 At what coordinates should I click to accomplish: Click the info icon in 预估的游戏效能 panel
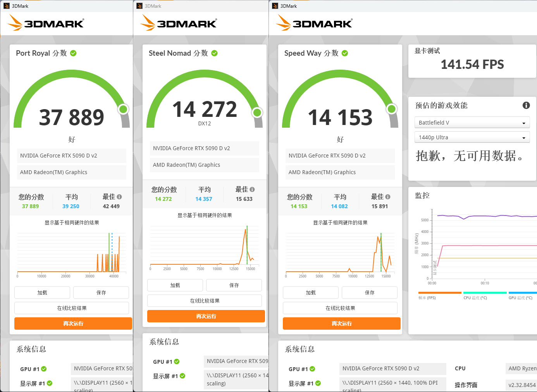pos(526,105)
